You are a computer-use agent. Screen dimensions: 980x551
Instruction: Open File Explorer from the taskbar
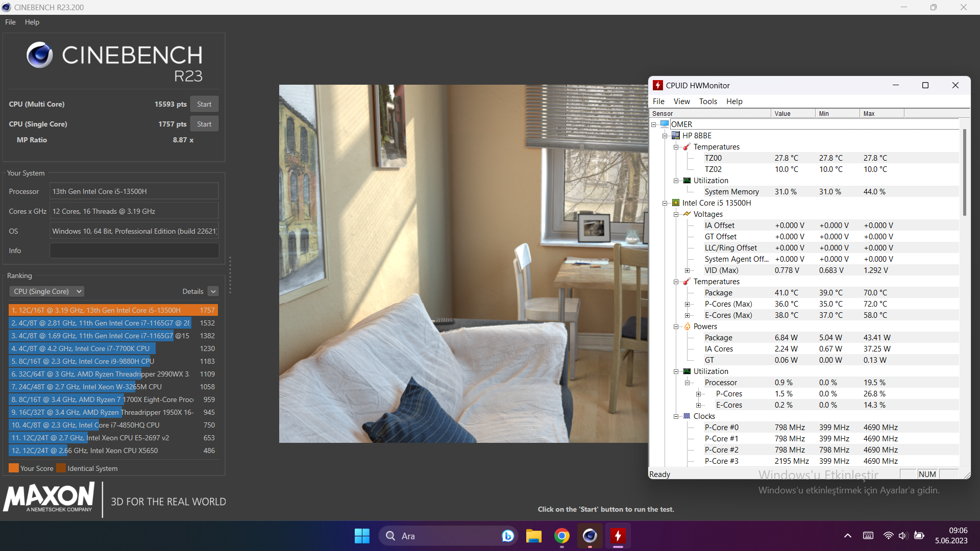pyautogui.click(x=533, y=536)
